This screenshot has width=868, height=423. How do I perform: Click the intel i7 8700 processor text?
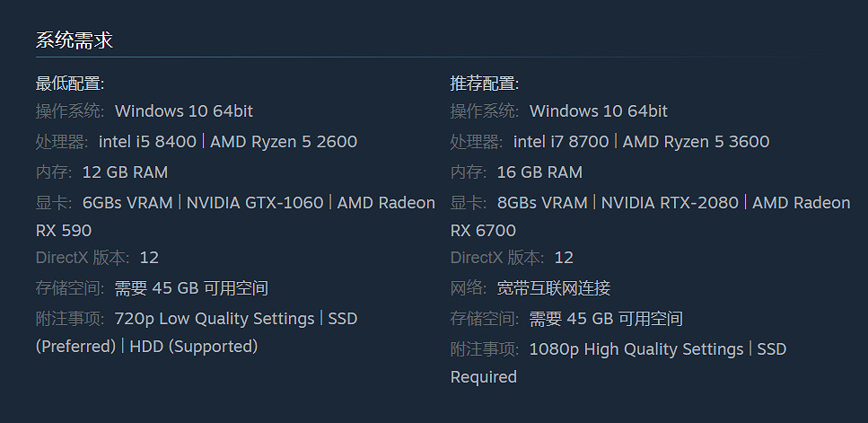click(561, 142)
